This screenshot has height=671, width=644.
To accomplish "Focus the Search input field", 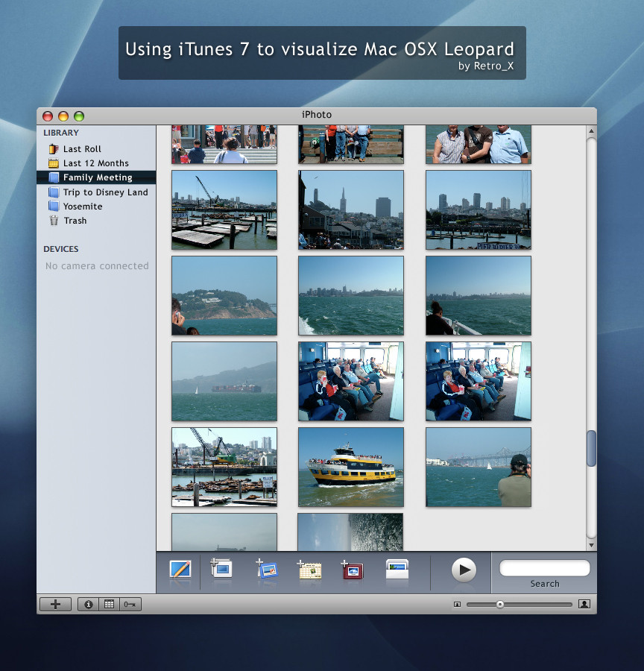I will 545,568.
